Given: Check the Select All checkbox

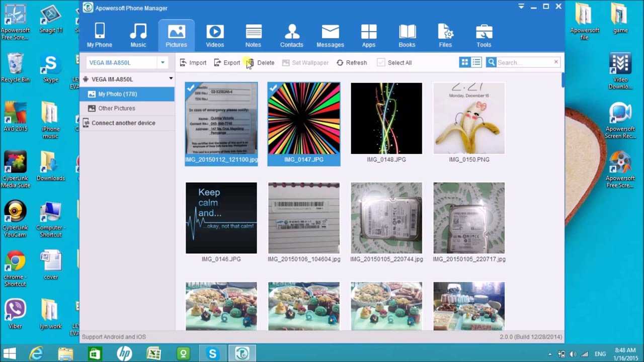Looking at the screenshot, I should click(x=381, y=63).
